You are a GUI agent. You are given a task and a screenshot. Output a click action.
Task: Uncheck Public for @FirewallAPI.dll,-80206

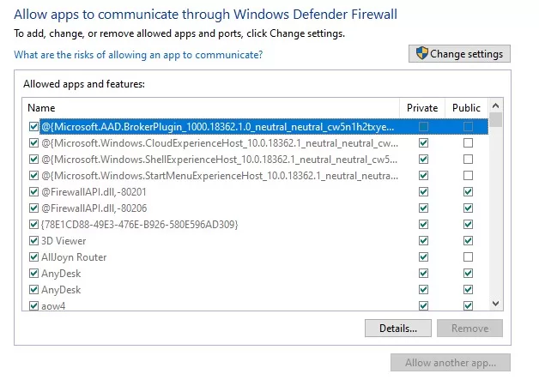tap(468, 208)
